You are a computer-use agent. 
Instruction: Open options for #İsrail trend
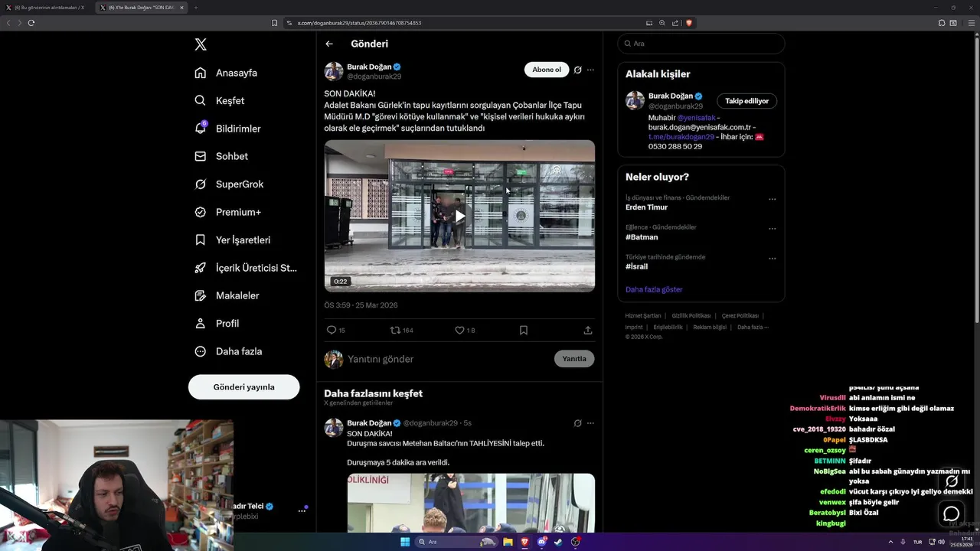[772, 259]
